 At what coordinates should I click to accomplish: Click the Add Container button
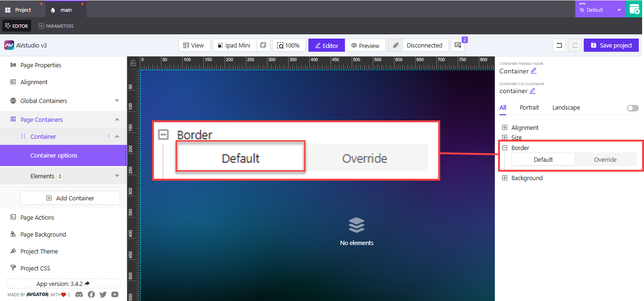(x=70, y=198)
